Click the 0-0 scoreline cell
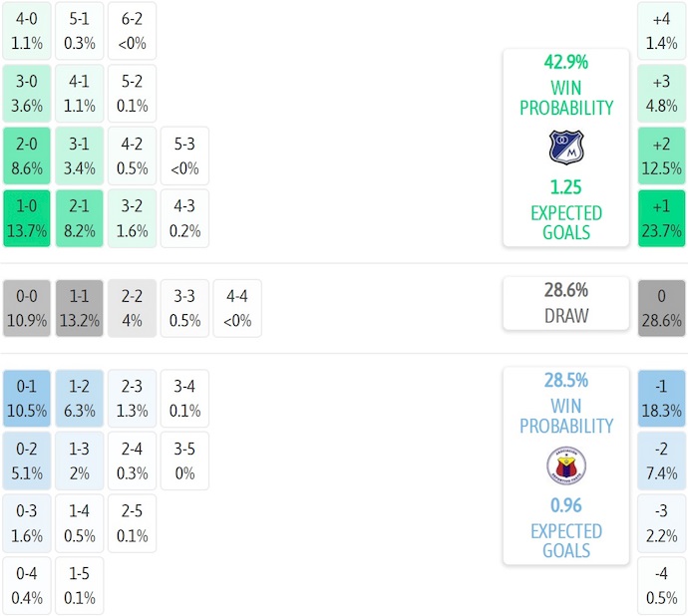 click(x=27, y=308)
